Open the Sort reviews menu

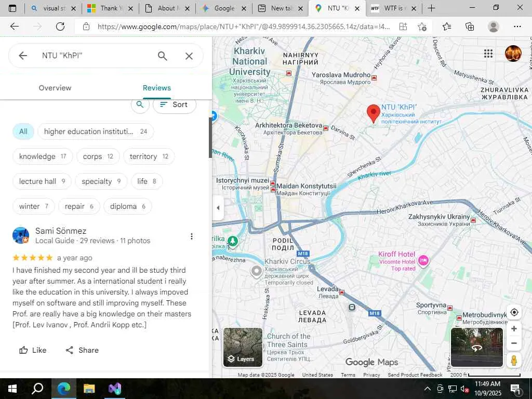(x=175, y=104)
